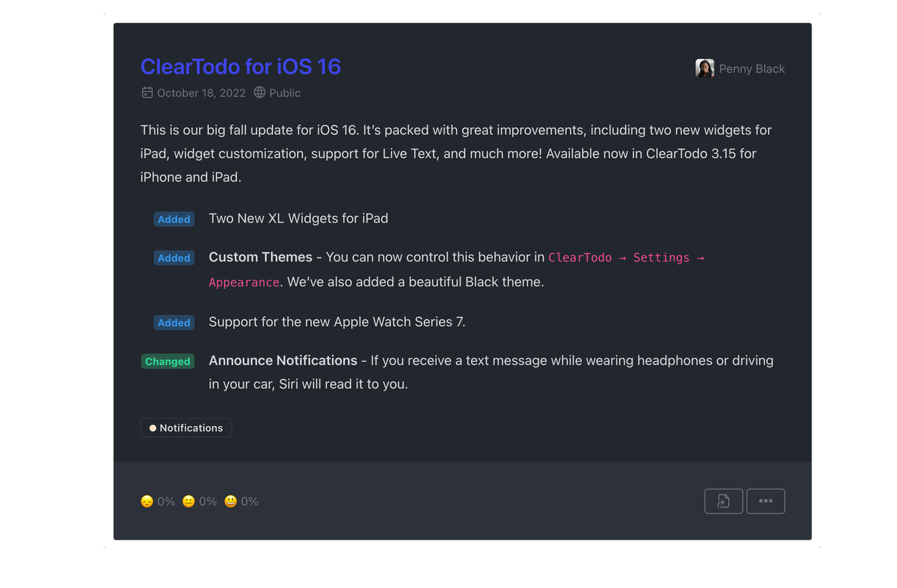This screenshot has width=897, height=588.
Task: Click the pink 'ClearTodo → Settings →' code text
Action: pyautogui.click(x=626, y=258)
